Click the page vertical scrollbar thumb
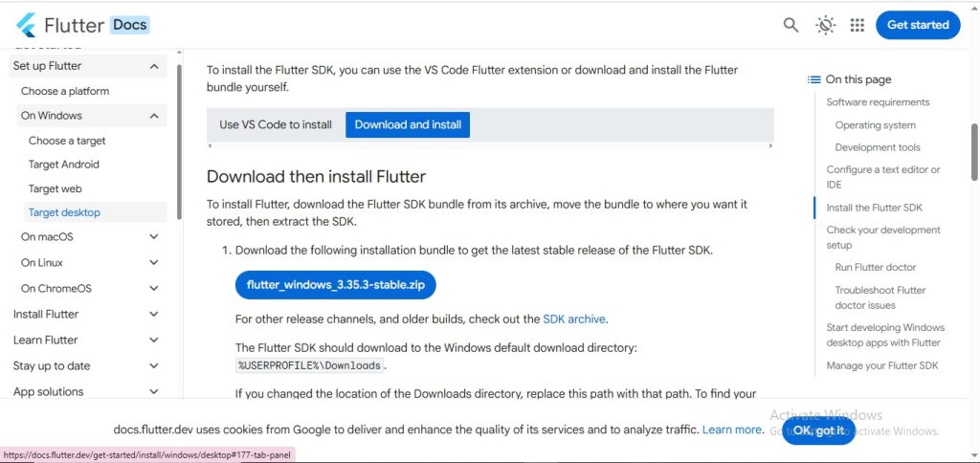This screenshot has height=463, width=980. [x=974, y=153]
